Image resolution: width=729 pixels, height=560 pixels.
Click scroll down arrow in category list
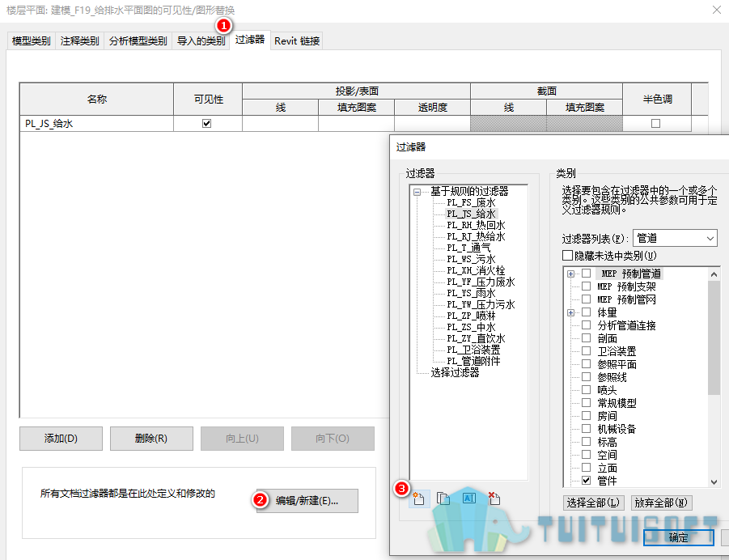point(714,482)
